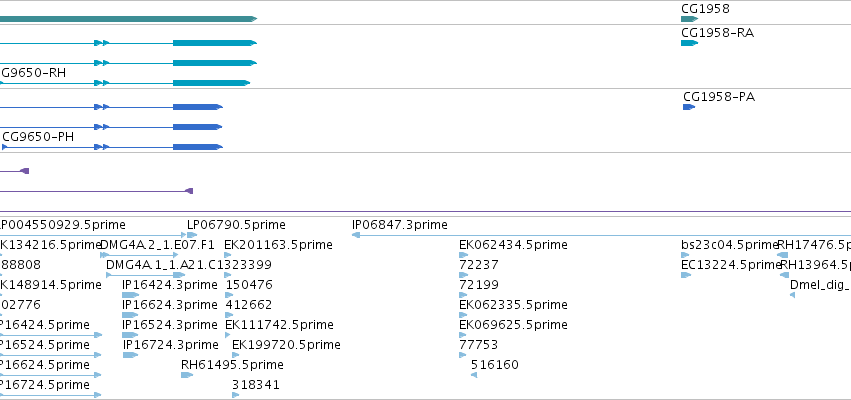Select the 77753 feature arrow
851x400 pixels.
pyautogui.click(x=462, y=355)
